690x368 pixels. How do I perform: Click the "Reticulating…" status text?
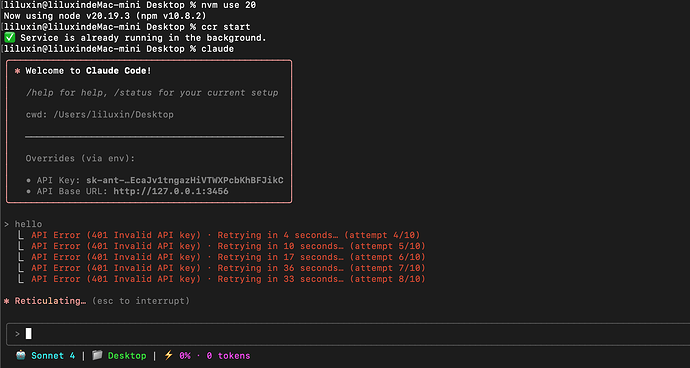pyautogui.click(x=50, y=301)
